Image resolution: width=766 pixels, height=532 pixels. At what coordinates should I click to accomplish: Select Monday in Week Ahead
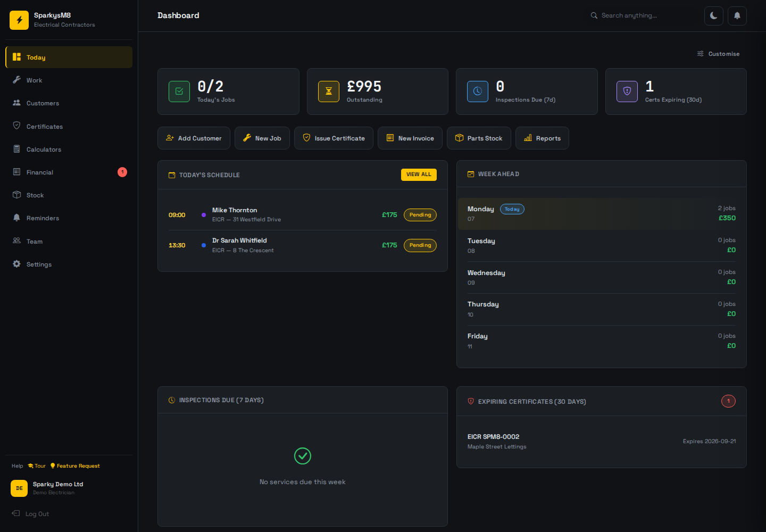(602, 214)
